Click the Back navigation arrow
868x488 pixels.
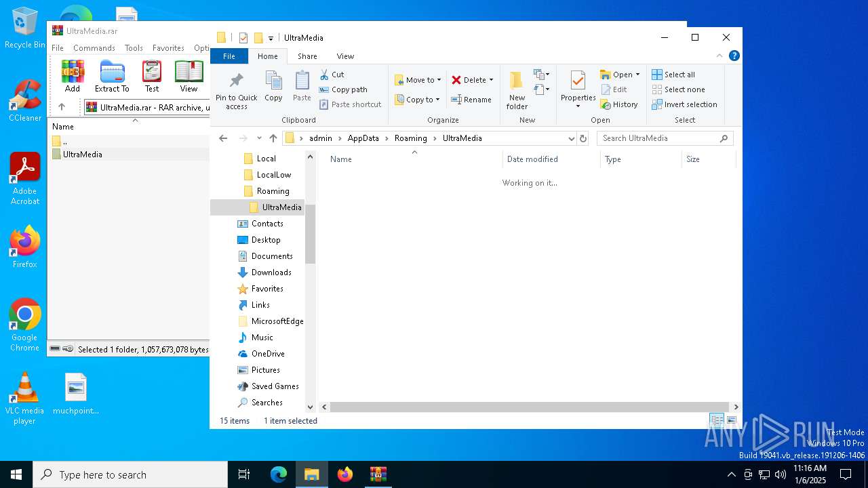[x=223, y=138]
